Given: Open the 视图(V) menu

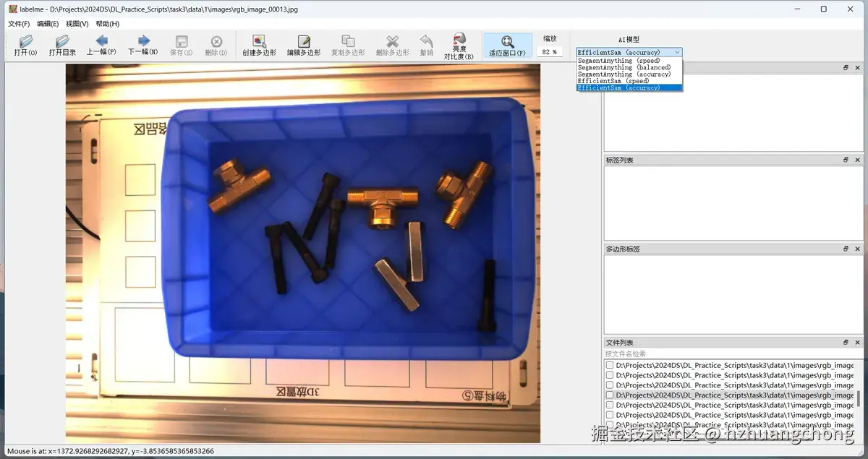Looking at the screenshot, I should (77, 24).
